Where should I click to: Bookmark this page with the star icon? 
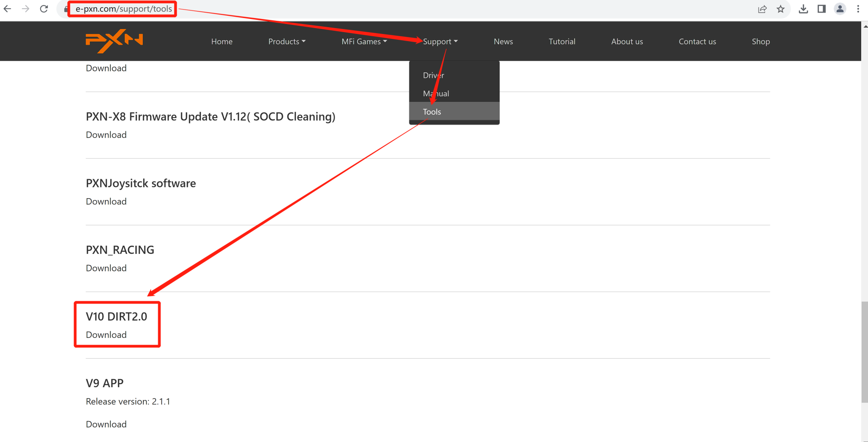coord(780,9)
